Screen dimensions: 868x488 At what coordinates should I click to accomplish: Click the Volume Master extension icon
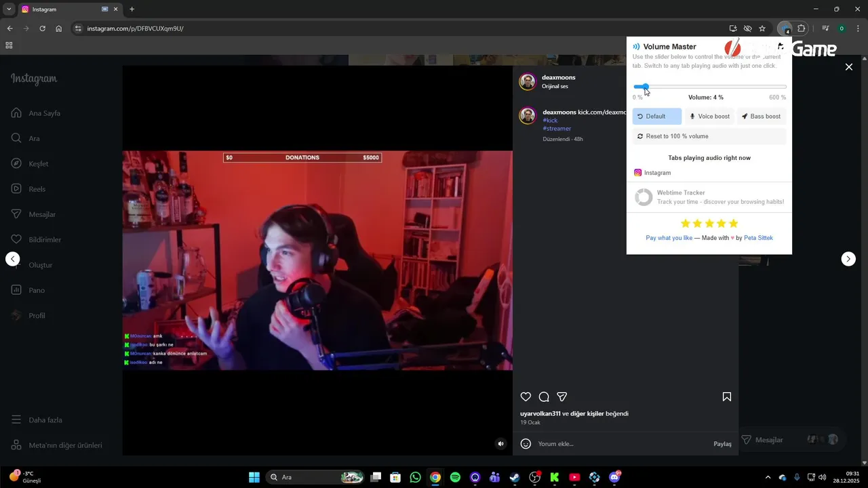click(785, 28)
